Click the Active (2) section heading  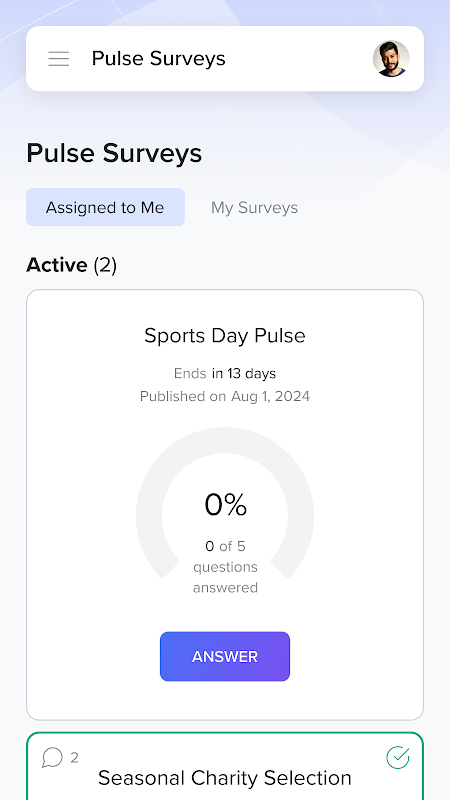pos(71,265)
